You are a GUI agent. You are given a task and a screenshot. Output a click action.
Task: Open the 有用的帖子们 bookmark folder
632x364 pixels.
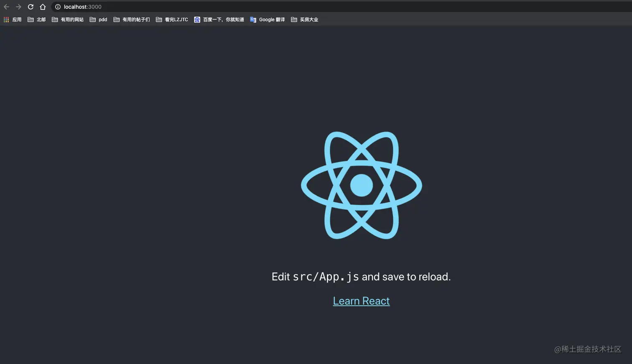point(132,20)
